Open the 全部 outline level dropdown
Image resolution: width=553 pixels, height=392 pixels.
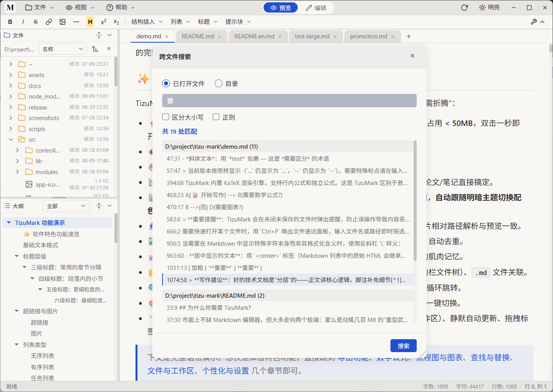point(66,206)
